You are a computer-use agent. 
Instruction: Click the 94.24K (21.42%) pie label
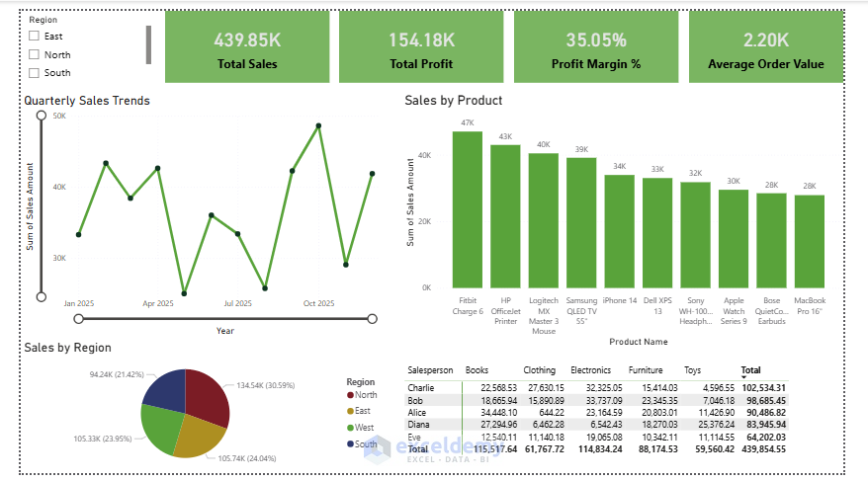point(117,374)
